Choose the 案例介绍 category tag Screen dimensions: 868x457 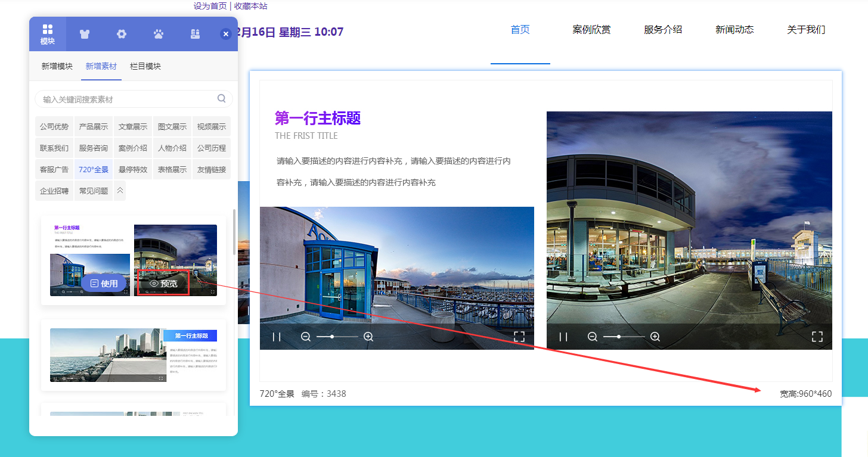(x=133, y=148)
